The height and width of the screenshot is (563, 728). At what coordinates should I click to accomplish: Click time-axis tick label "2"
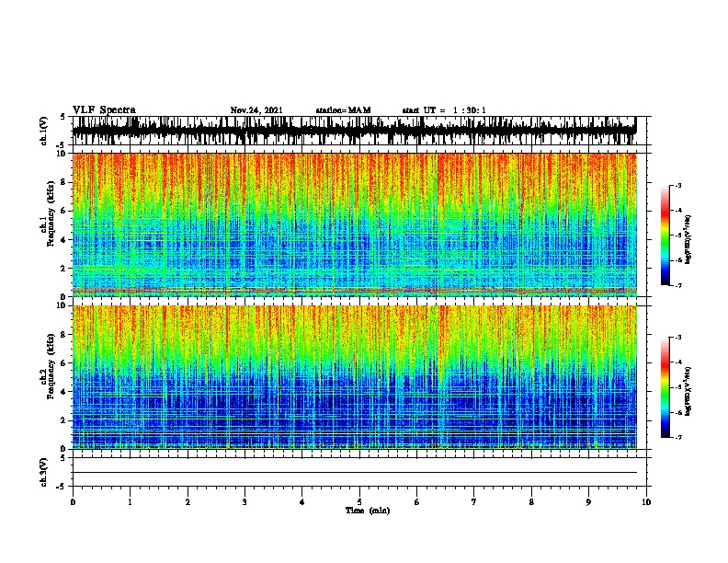188,502
